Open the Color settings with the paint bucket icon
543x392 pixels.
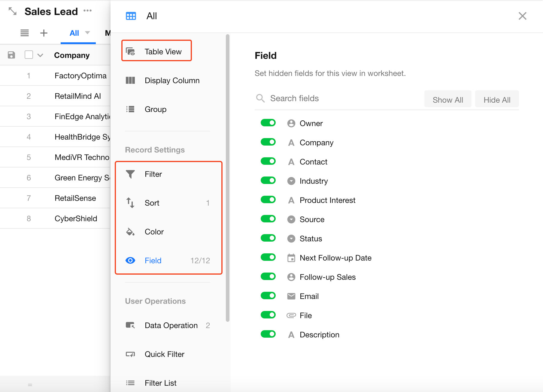pyautogui.click(x=130, y=232)
